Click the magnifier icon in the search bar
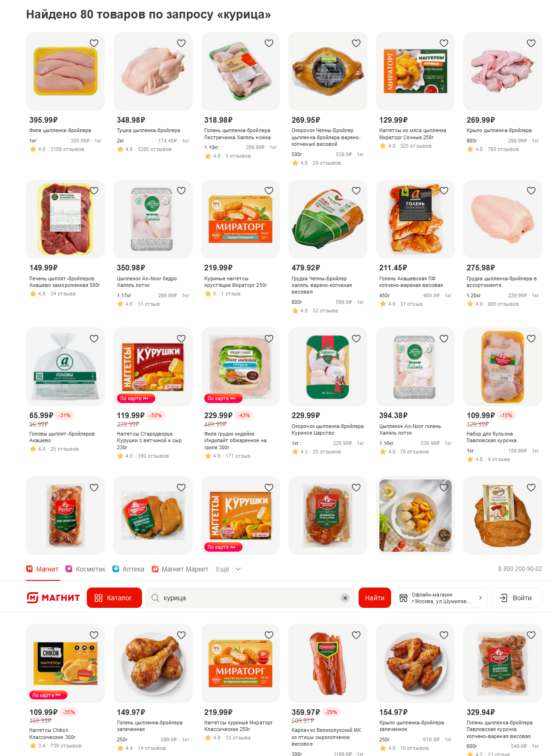Screen dimensions: 552x756 (155, 598)
